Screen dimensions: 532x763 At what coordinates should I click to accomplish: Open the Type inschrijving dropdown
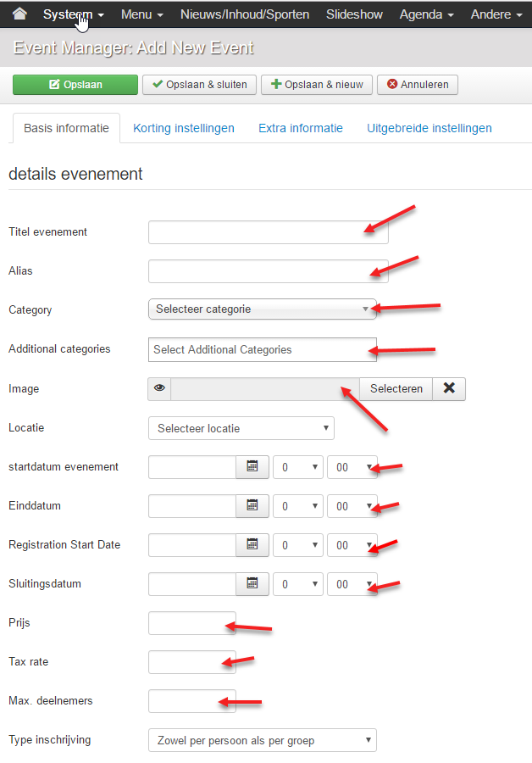coord(262,740)
